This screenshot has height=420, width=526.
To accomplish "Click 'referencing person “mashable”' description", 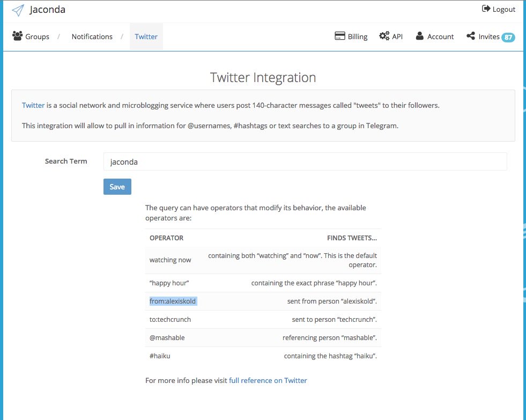I will pyautogui.click(x=329, y=338).
